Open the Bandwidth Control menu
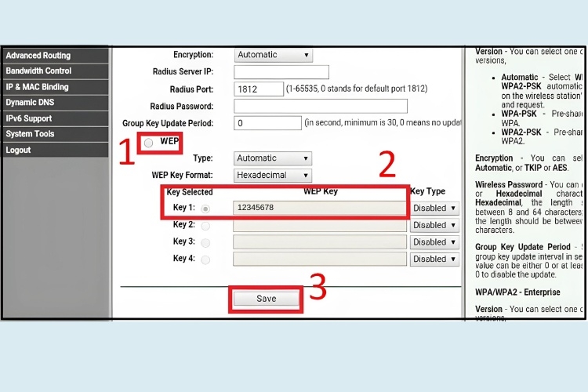The height and width of the screenshot is (392, 588). click(x=56, y=71)
